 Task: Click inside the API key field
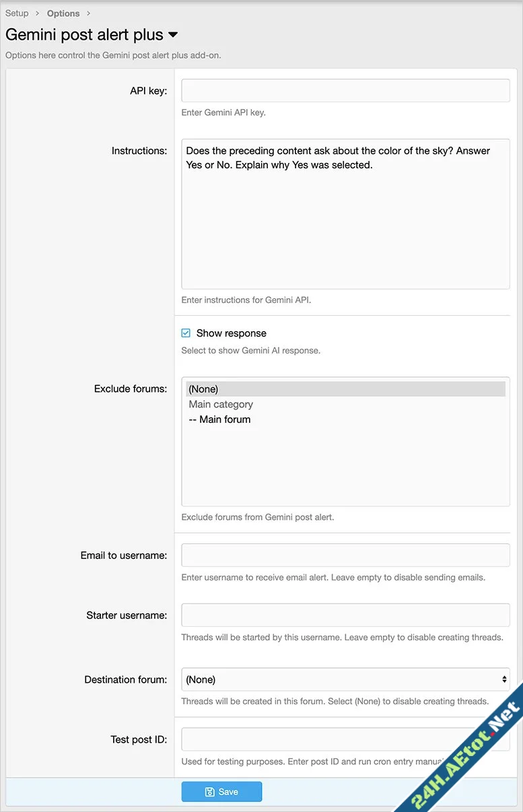pyautogui.click(x=345, y=90)
